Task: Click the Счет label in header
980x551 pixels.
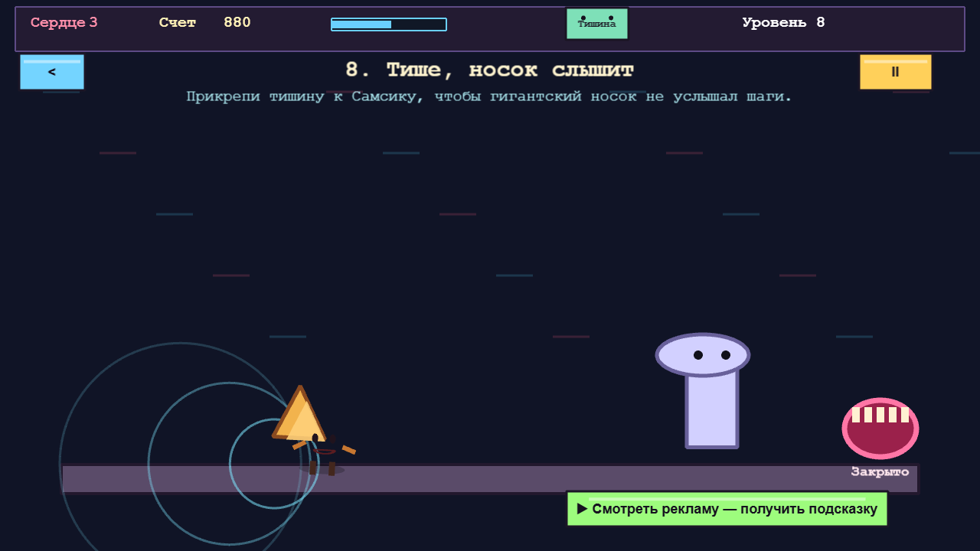Action: 178,22
